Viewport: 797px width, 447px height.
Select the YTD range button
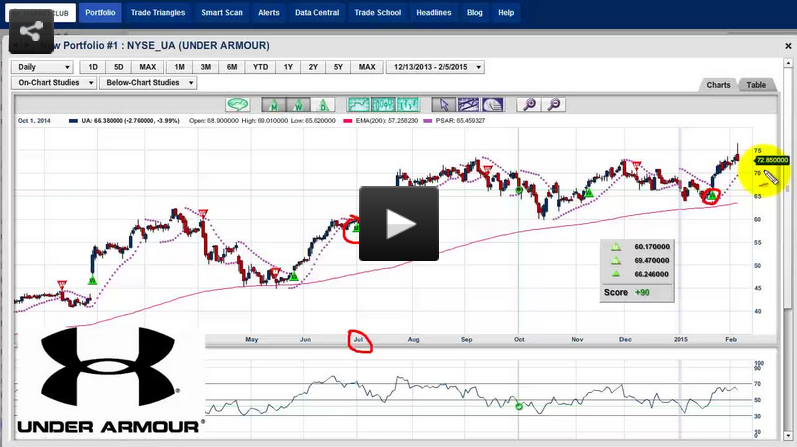pos(260,67)
